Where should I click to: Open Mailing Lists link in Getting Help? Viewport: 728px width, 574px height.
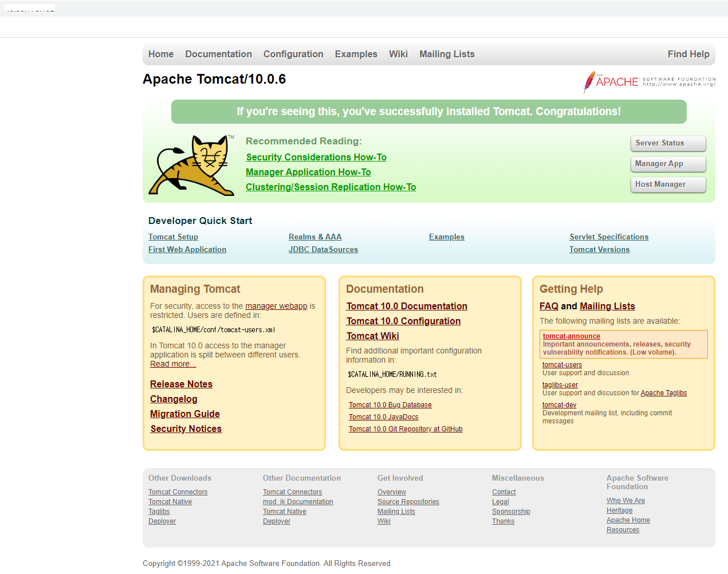(x=607, y=306)
